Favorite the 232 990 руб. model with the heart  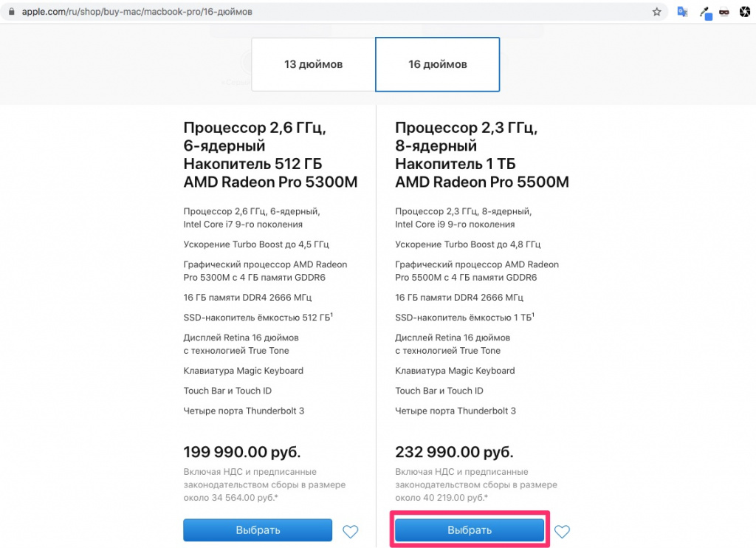click(x=563, y=531)
